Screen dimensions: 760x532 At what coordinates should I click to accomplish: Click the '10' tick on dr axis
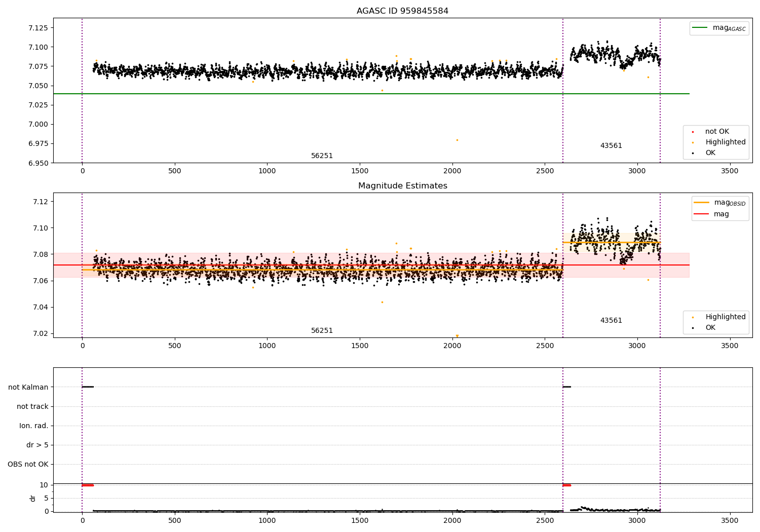44,485
